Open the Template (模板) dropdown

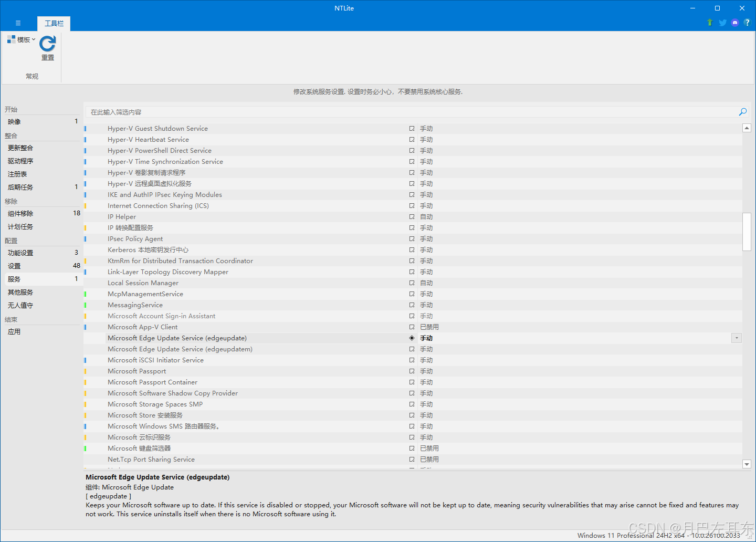pyautogui.click(x=22, y=39)
